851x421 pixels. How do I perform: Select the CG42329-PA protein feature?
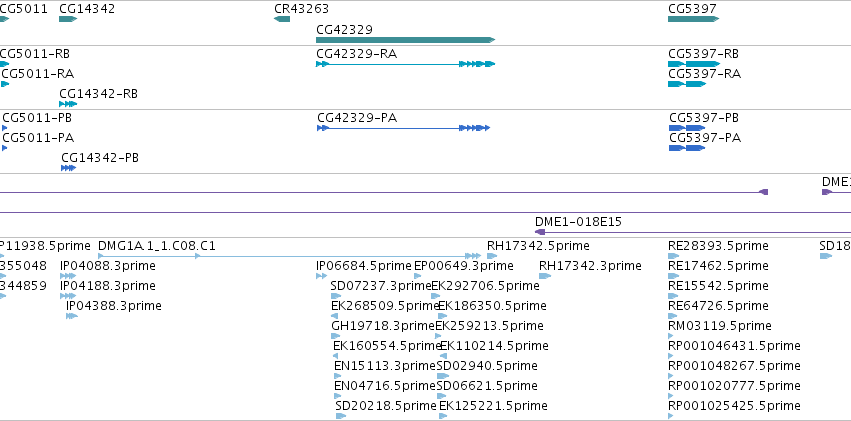pyautogui.click(x=403, y=128)
